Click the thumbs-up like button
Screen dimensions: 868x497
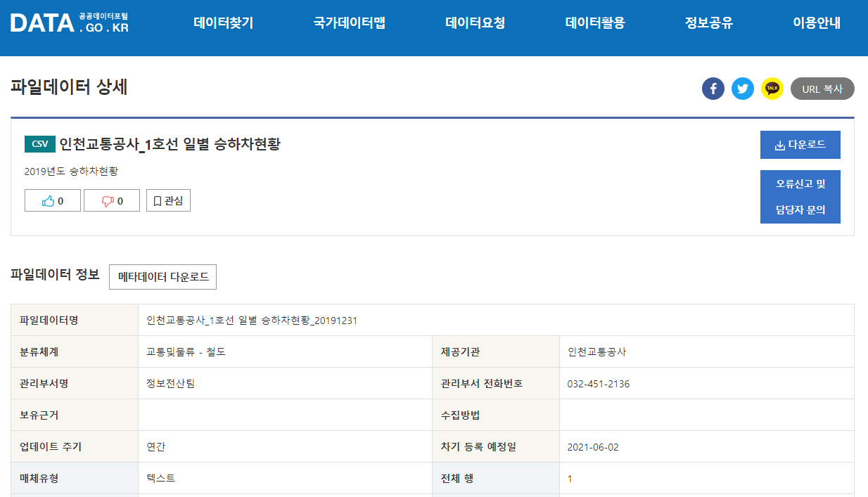point(53,200)
